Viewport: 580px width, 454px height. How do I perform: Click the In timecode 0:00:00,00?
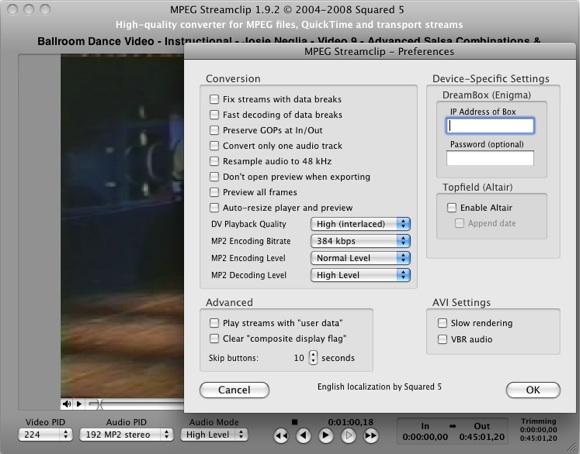(425, 437)
